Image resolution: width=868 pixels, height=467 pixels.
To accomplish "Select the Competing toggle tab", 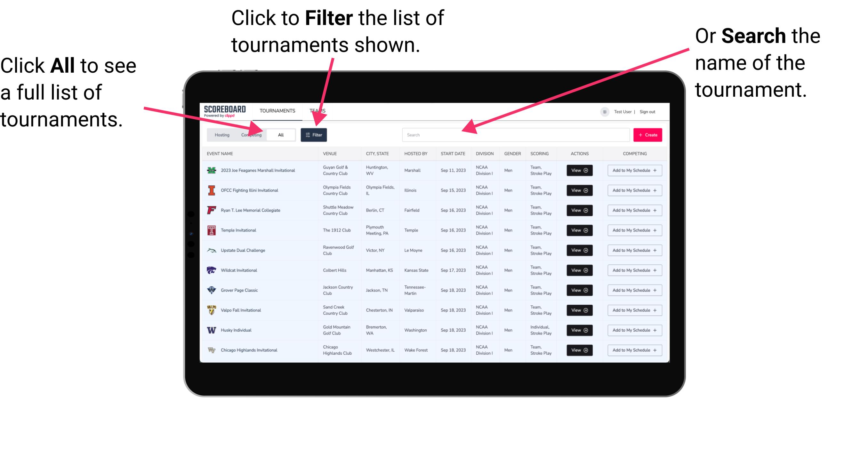I will [x=250, y=134].
